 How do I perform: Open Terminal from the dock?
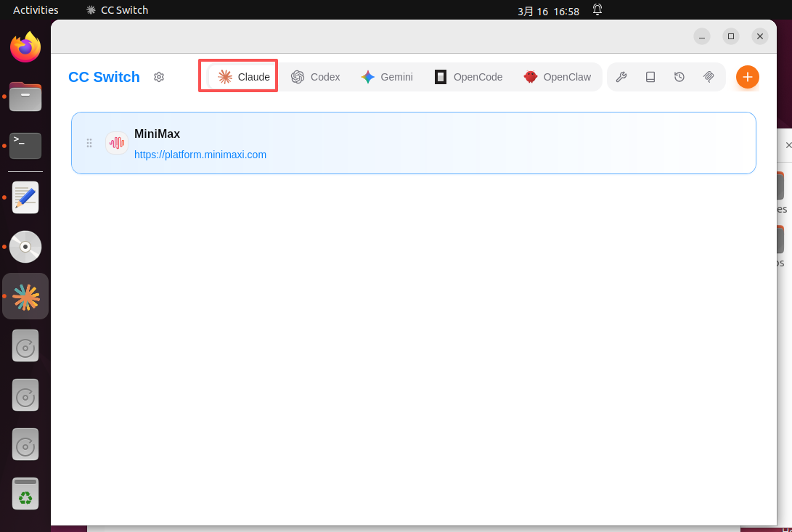click(25, 145)
